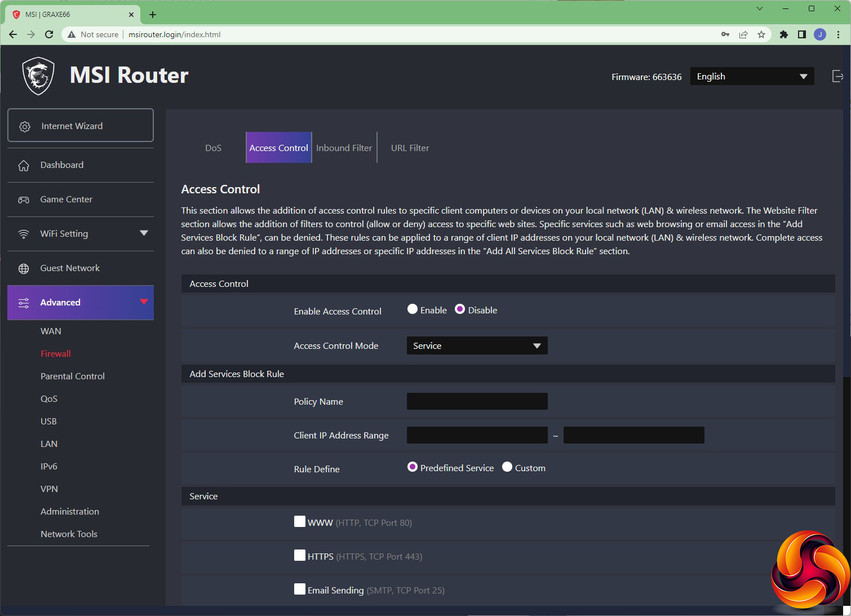
Task: Reload the router page
Action: coord(49,34)
